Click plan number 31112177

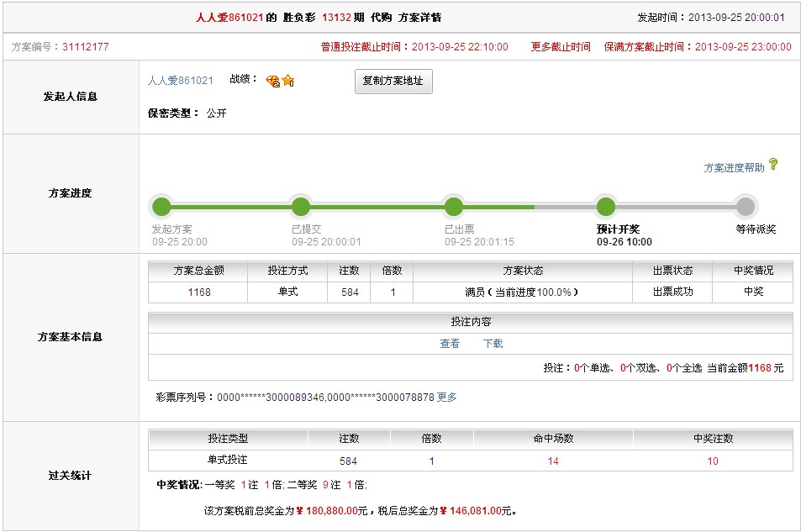[85, 47]
